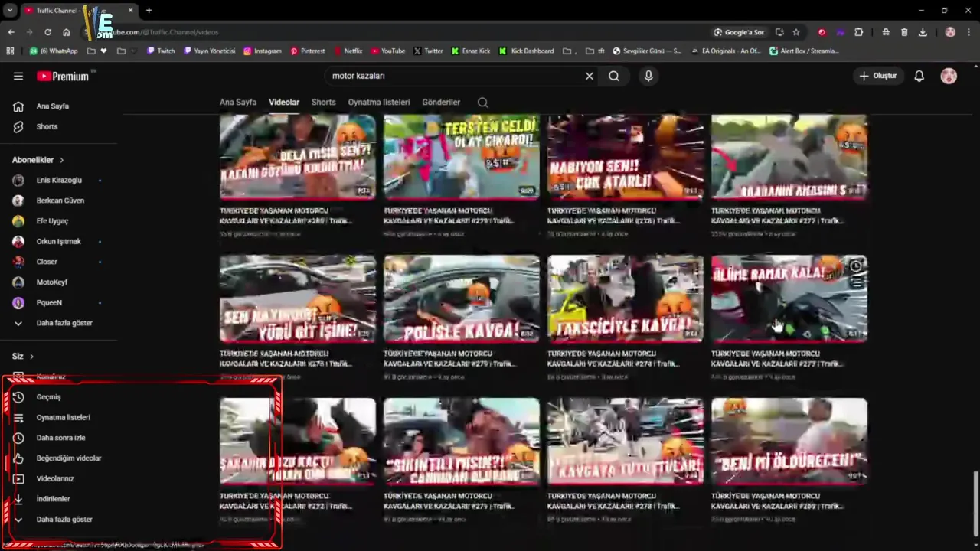The width and height of the screenshot is (980, 551).
Task: Open the Instagram bookmark
Action: [x=263, y=51]
